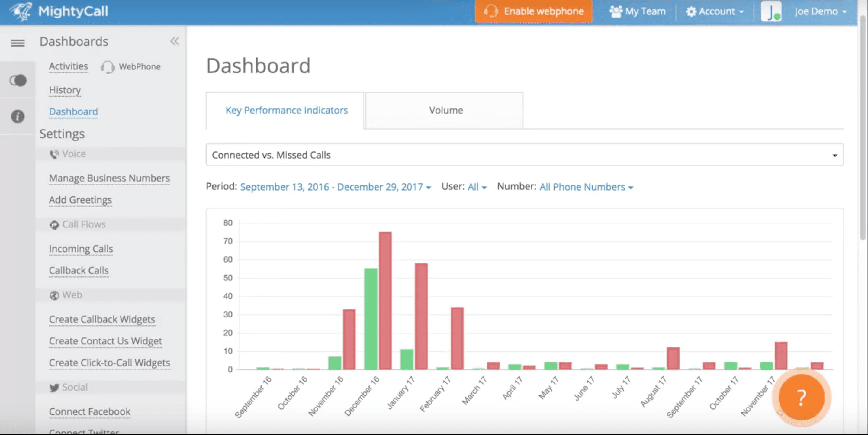Select Key Performance Indicators tab
The height and width of the screenshot is (435, 868).
click(x=286, y=111)
